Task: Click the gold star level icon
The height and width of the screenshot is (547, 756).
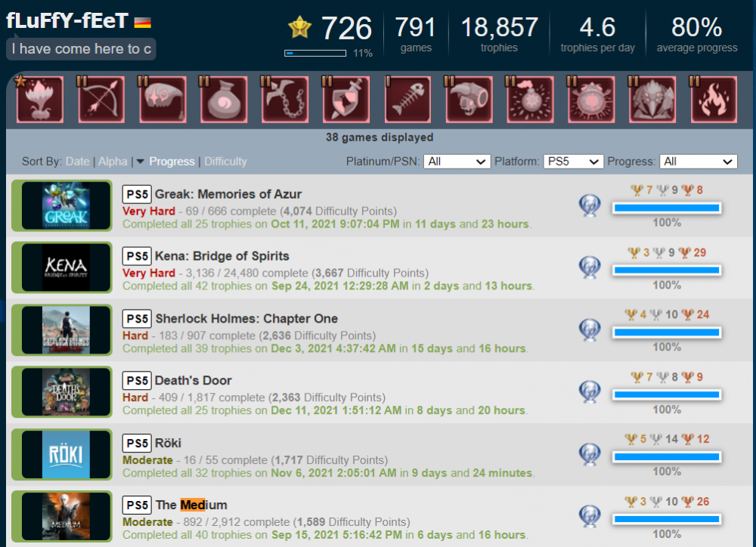Action: pos(300,27)
